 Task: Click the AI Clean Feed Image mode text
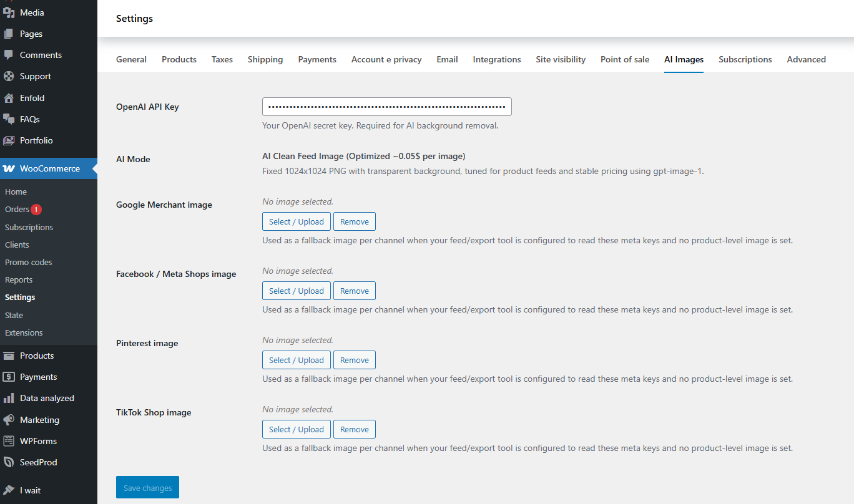(363, 156)
